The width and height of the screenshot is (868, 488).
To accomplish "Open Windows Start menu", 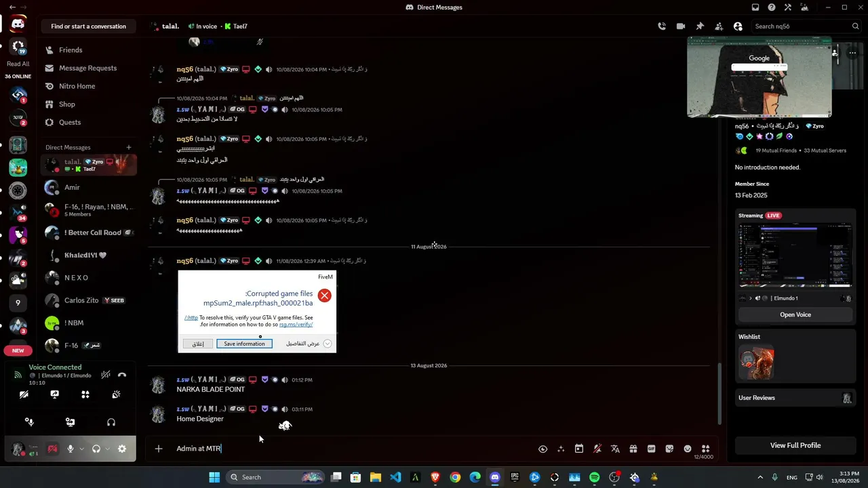I will (x=214, y=477).
